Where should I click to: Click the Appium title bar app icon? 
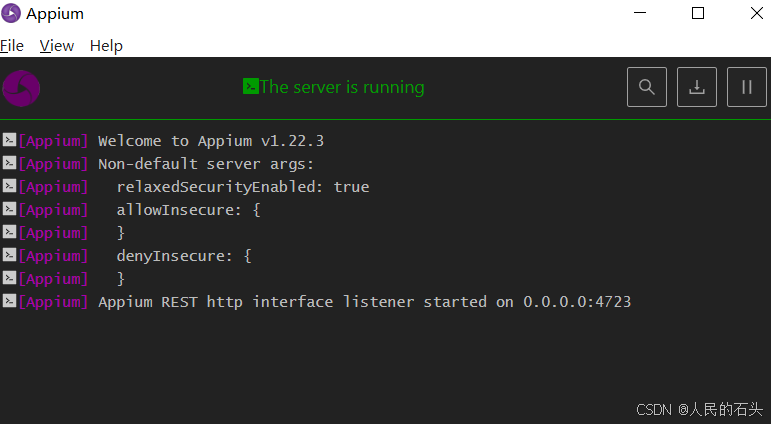click(11, 13)
